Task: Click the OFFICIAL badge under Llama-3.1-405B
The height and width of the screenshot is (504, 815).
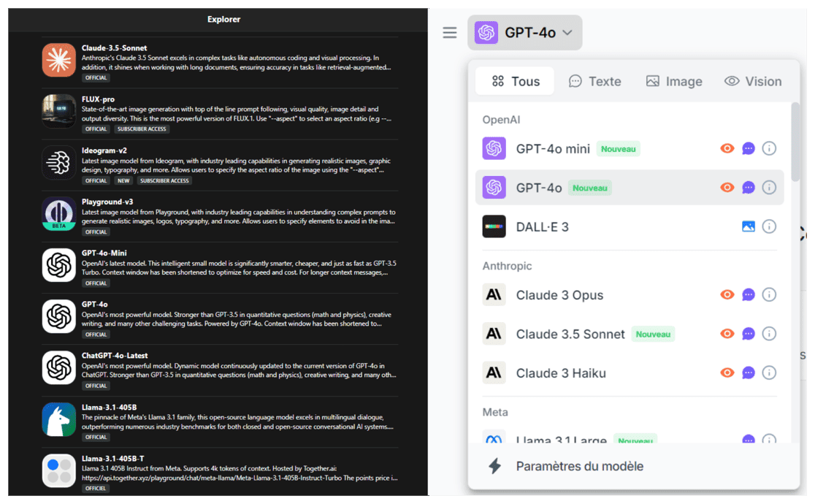Action: pyautogui.click(x=96, y=437)
